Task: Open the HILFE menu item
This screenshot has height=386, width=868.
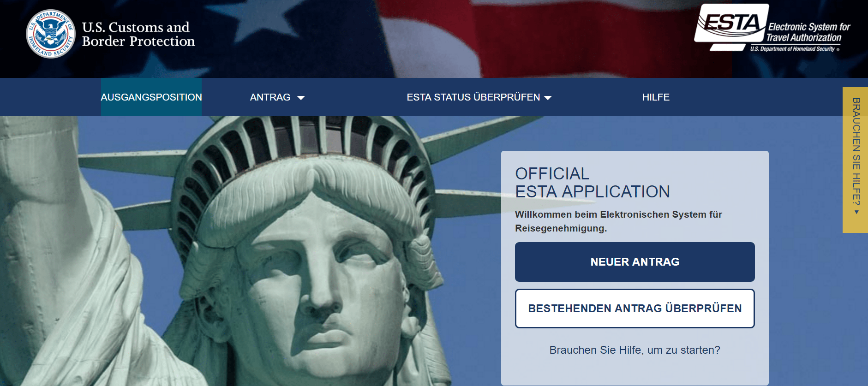Action: (656, 97)
